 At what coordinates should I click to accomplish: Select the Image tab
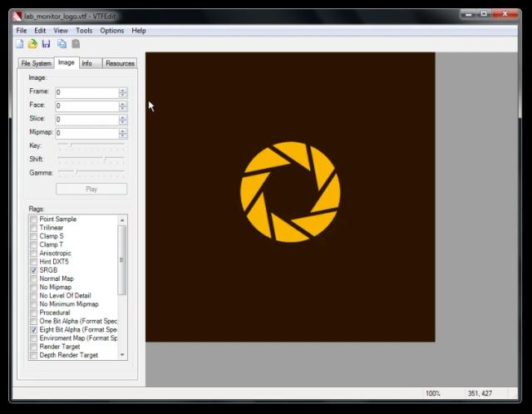66,62
